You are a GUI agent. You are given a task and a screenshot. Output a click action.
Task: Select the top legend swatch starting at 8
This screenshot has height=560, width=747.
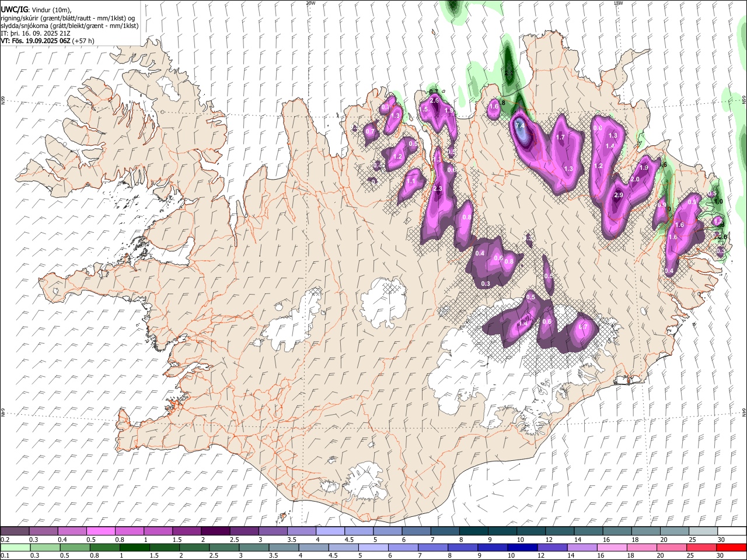474,531
